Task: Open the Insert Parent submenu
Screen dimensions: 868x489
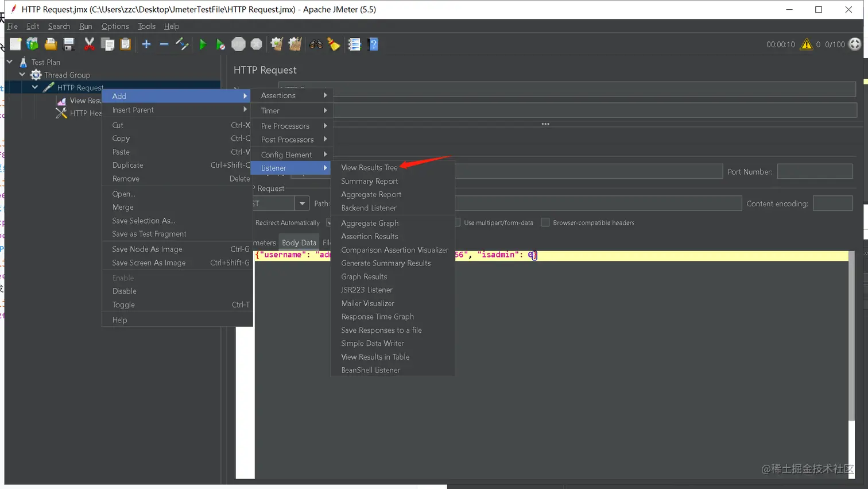Action: [177, 110]
